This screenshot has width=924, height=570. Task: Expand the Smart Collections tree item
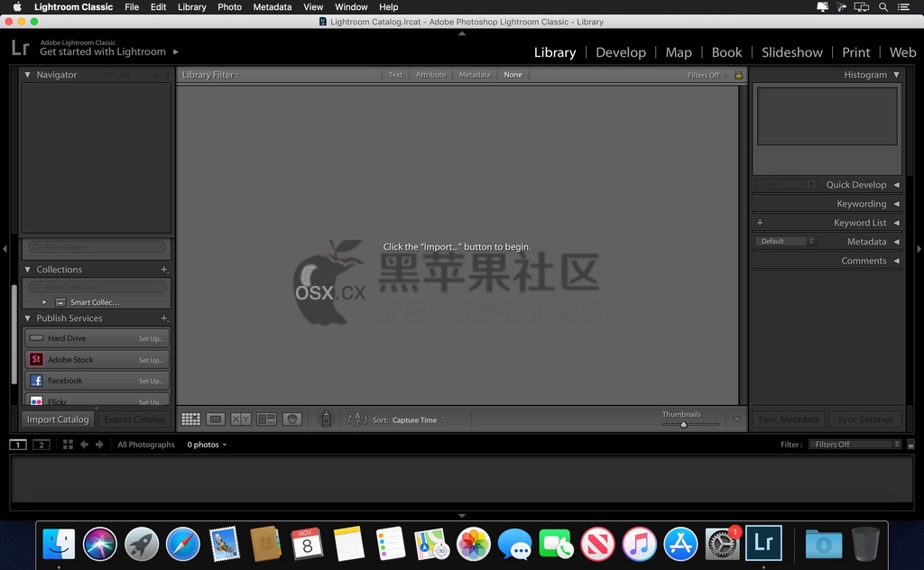[44, 302]
